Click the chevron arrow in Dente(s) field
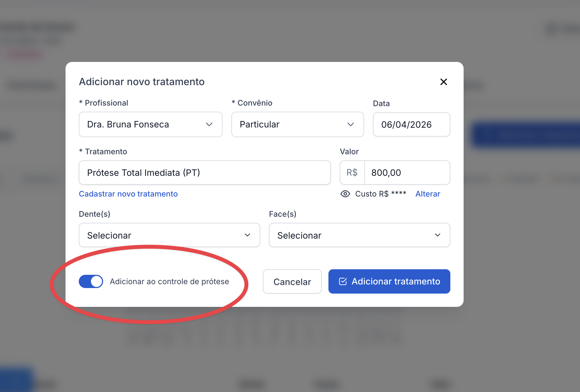 pyautogui.click(x=247, y=235)
